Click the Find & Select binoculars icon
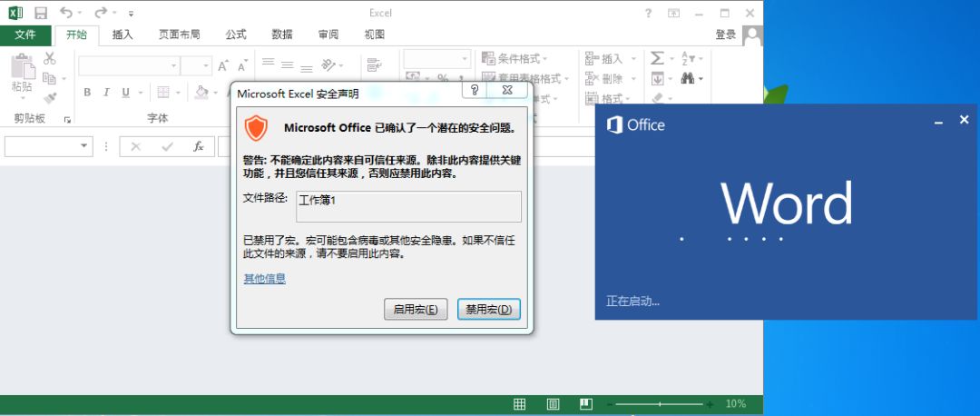This screenshot has width=980, height=416. (688, 79)
